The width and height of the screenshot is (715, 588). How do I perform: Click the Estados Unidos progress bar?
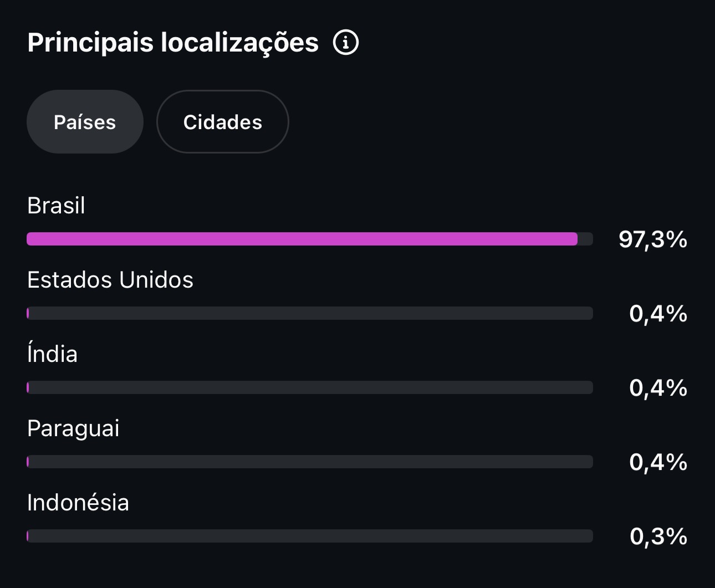pos(310,313)
